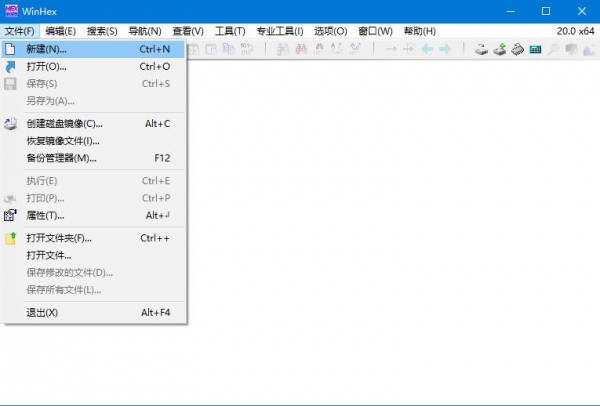Screen dimensions: 600x406
Task: Click the Open RAM chip toolbar icon
Action: click(x=517, y=49)
